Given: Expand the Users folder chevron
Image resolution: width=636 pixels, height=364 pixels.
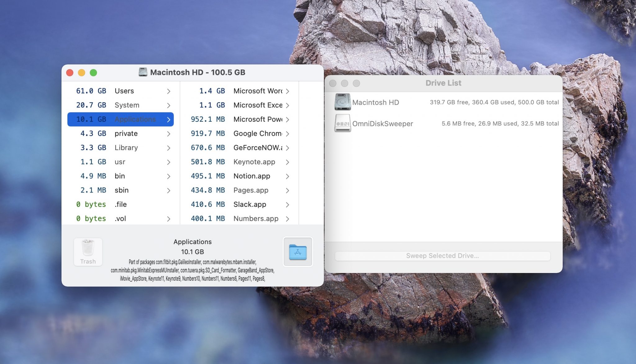Looking at the screenshot, I should (x=169, y=91).
